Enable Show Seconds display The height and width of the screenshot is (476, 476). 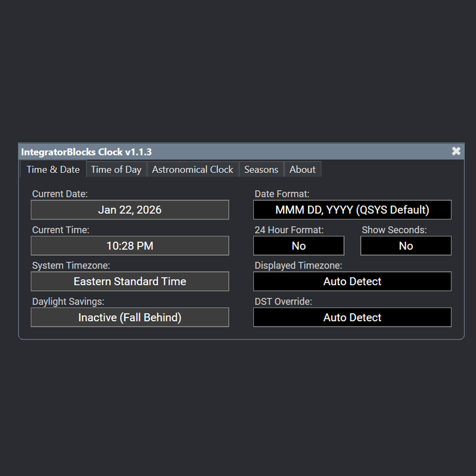tap(405, 245)
